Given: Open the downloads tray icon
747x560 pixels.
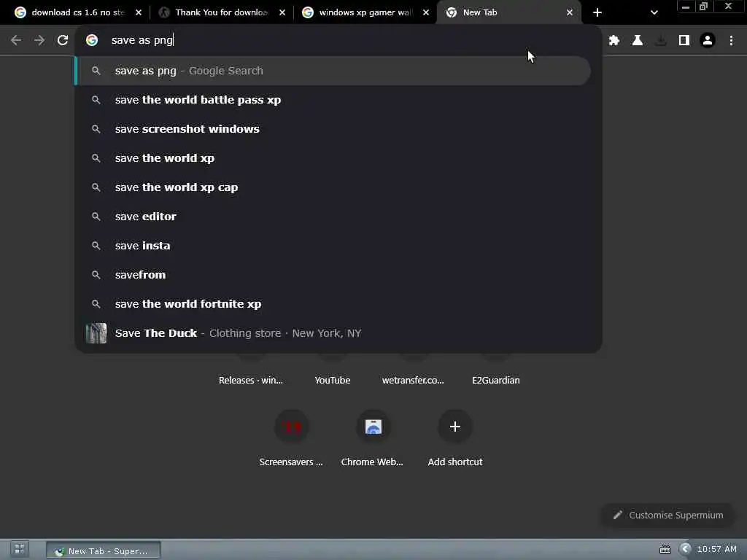Looking at the screenshot, I should [x=661, y=40].
